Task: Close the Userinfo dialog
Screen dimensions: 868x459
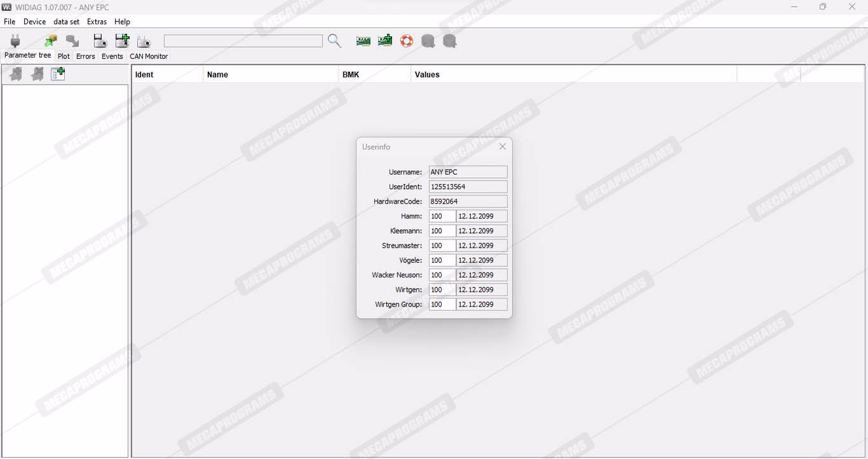Action: click(503, 147)
